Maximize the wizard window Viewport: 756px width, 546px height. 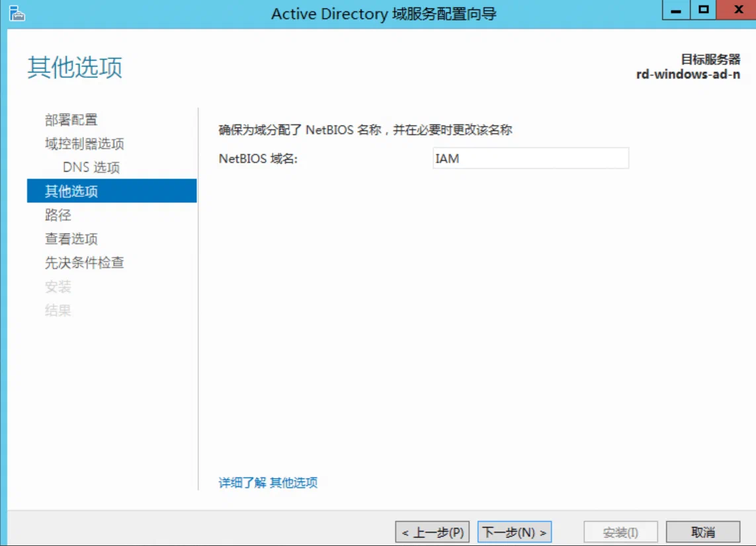(704, 10)
